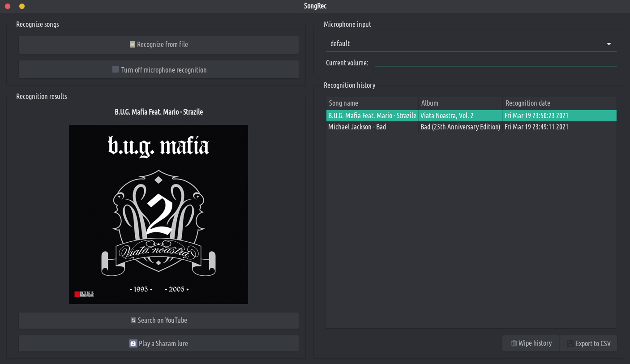Click the Current volume level bar
630x364 pixels.
click(496, 66)
